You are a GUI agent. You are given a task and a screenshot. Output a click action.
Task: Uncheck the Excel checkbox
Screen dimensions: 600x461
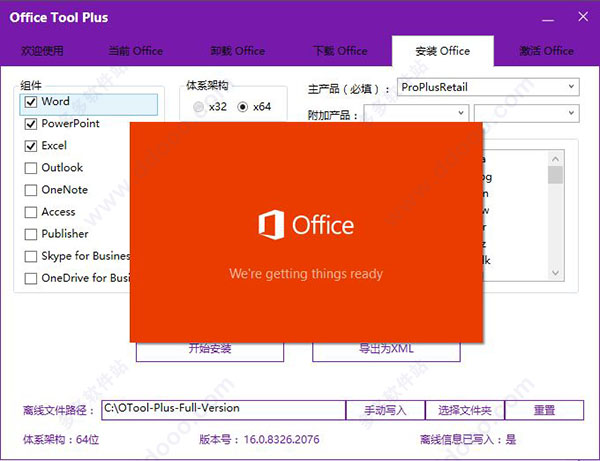coord(31,146)
